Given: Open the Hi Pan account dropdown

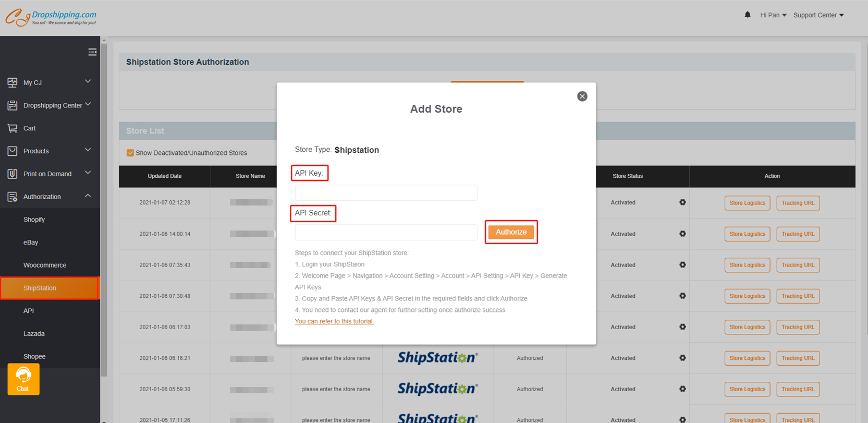Looking at the screenshot, I should [x=773, y=15].
